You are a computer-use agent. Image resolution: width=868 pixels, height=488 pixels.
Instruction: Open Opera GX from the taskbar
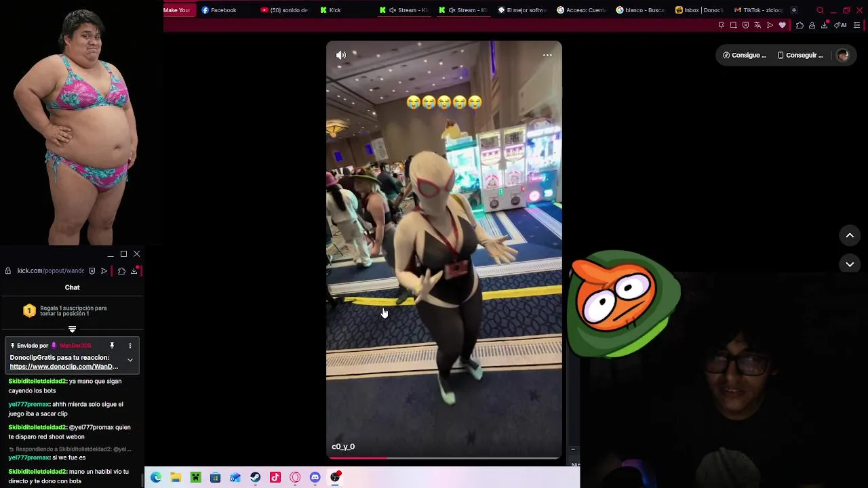295,477
